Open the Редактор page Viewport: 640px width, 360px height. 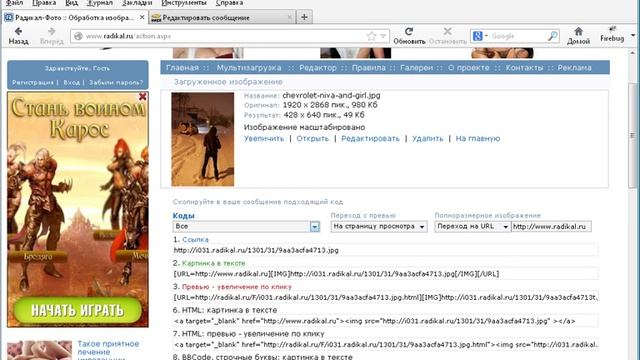(318, 68)
